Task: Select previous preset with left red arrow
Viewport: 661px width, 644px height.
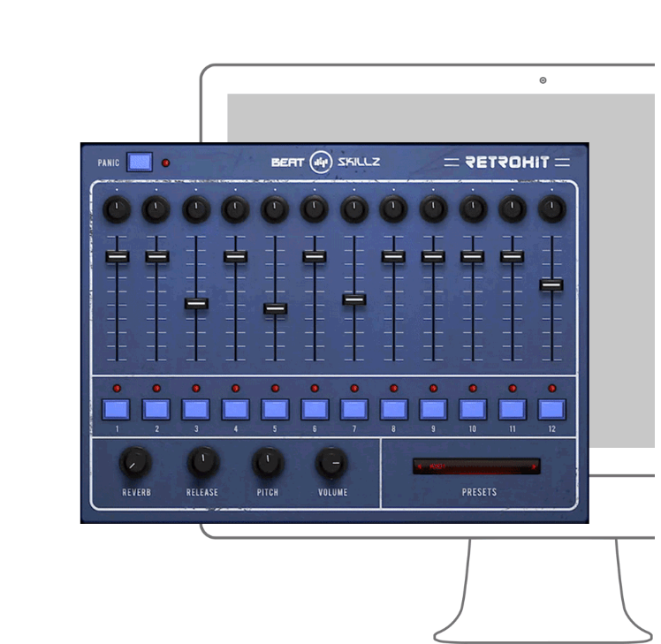Action: point(420,466)
